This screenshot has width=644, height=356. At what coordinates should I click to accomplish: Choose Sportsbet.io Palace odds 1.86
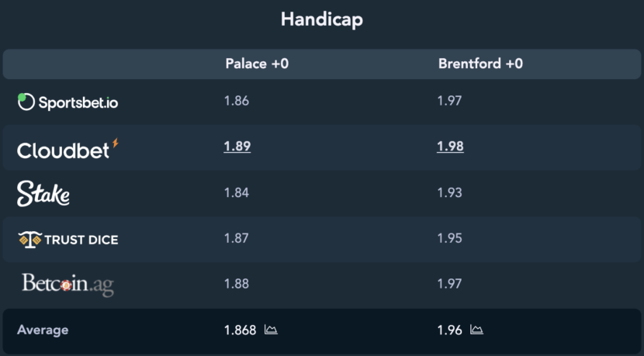(x=237, y=101)
